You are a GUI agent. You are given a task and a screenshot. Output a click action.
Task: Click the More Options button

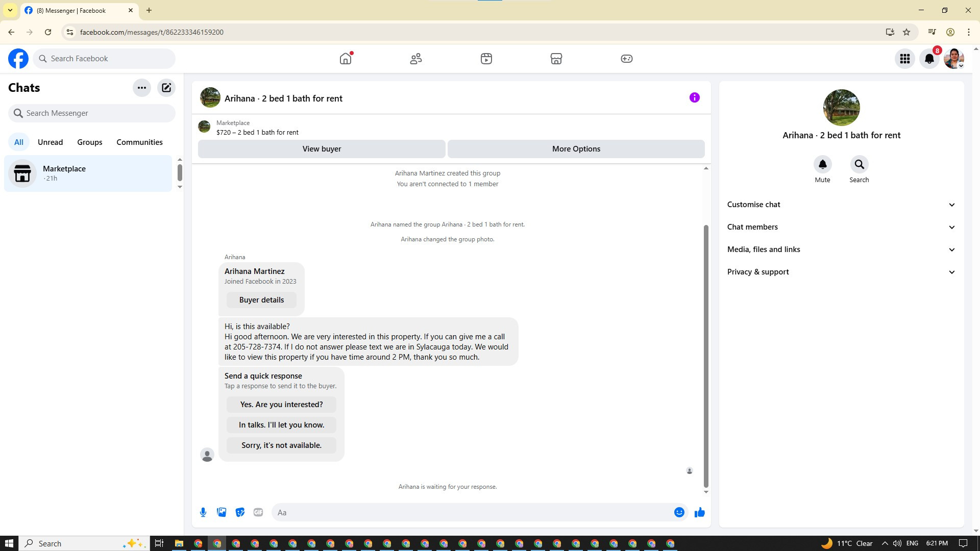576,149
